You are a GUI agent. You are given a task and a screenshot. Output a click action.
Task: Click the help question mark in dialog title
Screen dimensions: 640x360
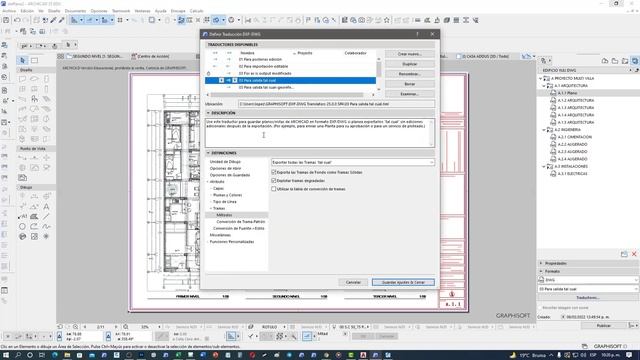click(417, 34)
